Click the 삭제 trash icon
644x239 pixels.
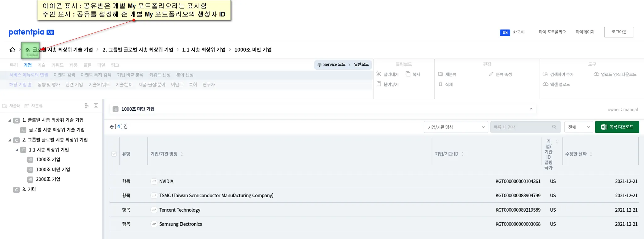[x=441, y=84]
